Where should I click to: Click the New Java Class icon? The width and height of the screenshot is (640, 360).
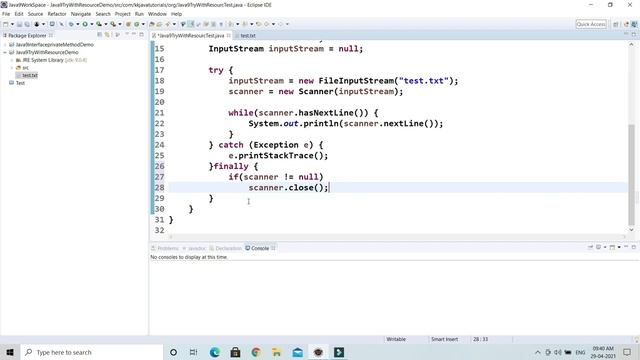pos(137,24)
